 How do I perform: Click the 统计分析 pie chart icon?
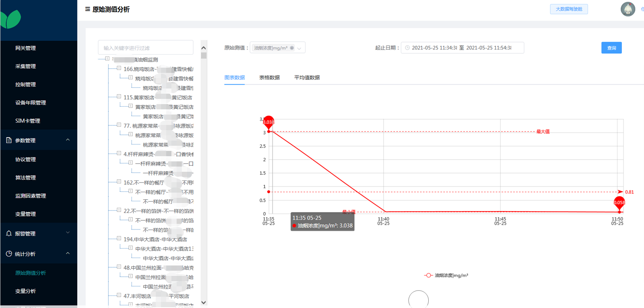pyautogui.click(x=9, y=254)
